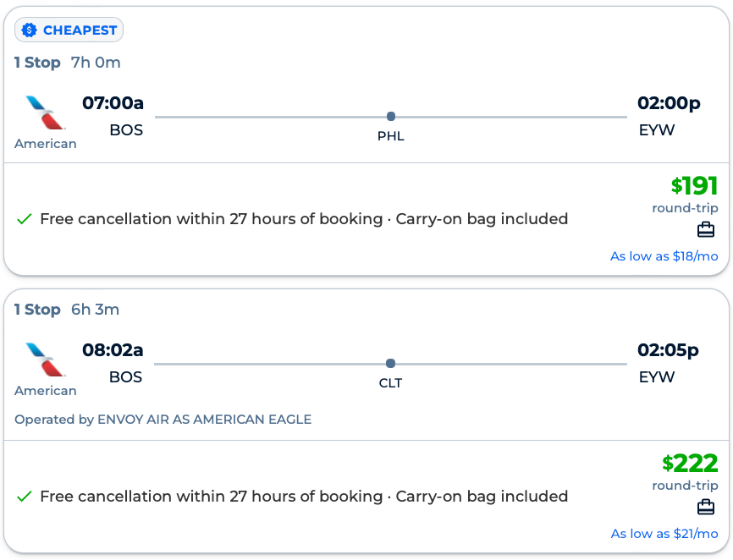Image resolution: width=733 pixels, height=560 pixels.
Task: Click the 07:00a BOS departure time
Action: tap(113, 103)
